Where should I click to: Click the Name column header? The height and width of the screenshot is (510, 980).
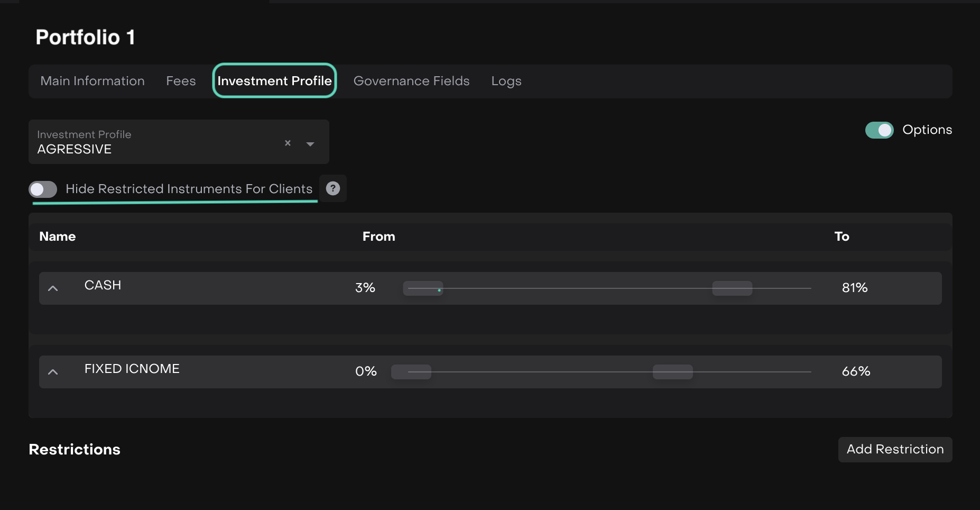tap(58, 236)
